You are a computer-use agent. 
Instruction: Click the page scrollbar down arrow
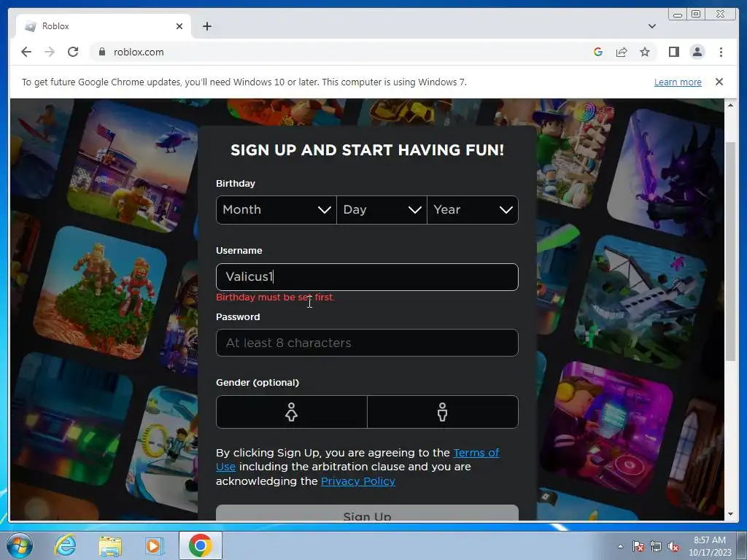pyautogui.click(x=730, y=514)
